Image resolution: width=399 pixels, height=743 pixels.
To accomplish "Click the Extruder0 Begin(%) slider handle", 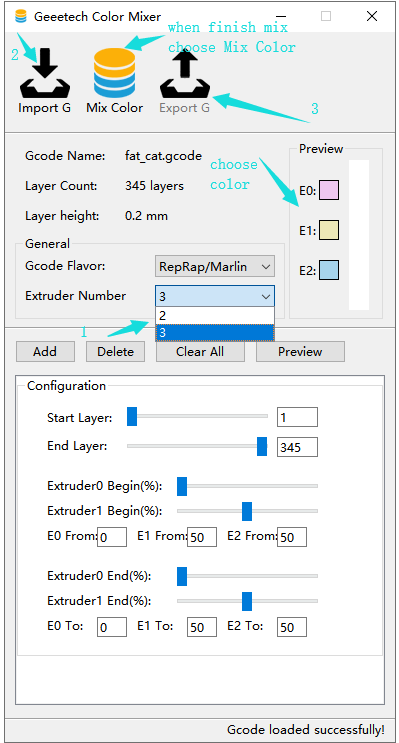I will pos(182,487).
